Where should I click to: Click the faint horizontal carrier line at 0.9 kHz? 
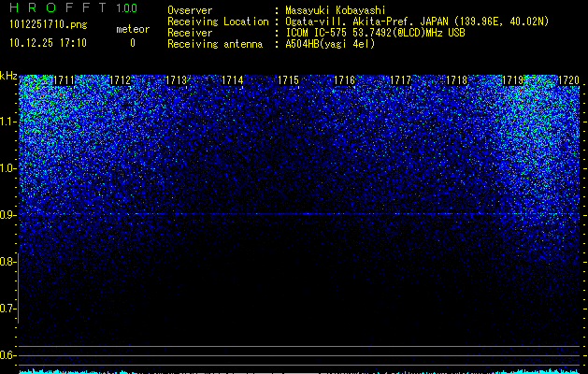(x=299, y=214)
